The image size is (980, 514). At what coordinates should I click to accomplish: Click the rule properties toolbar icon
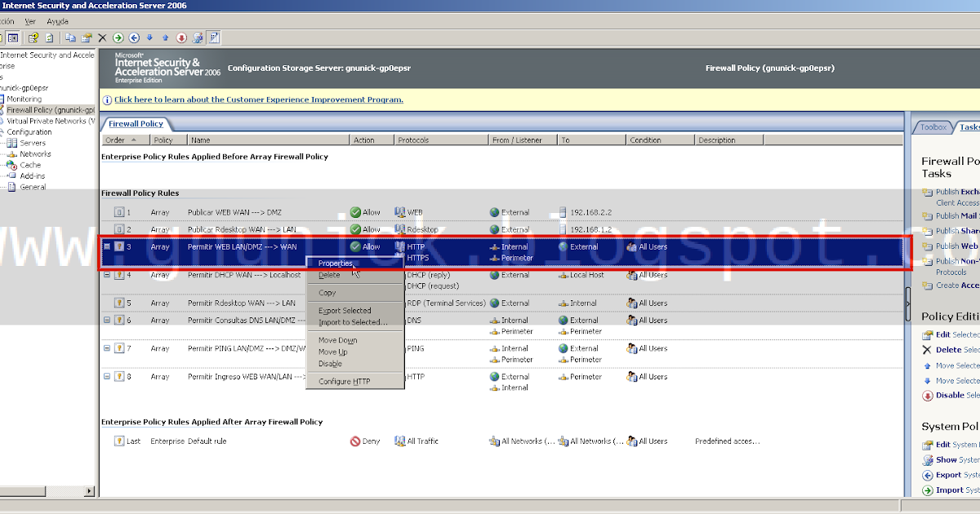[86, 38]
